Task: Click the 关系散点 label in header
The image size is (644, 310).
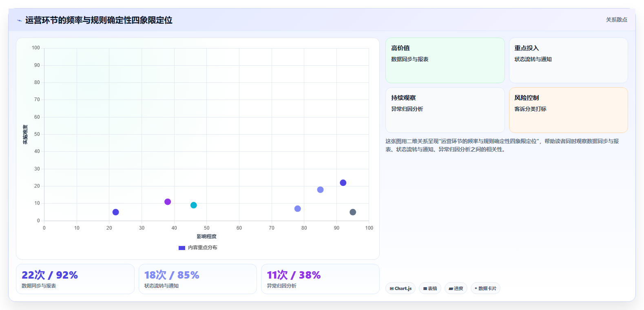Action: (616, 20)
